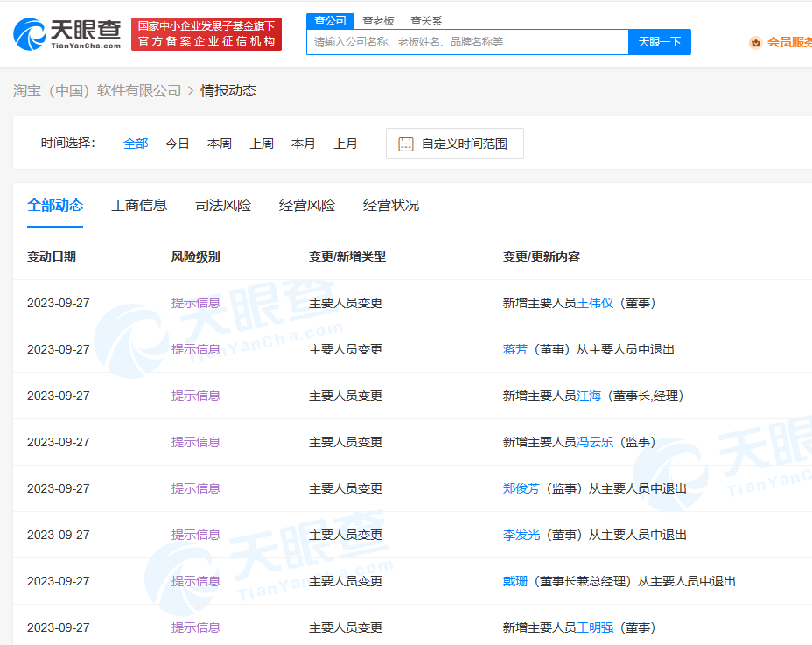Viewport: 812px width, 645px height.
Task: Select the 上月 time filter
Action: tap(346, 144)
